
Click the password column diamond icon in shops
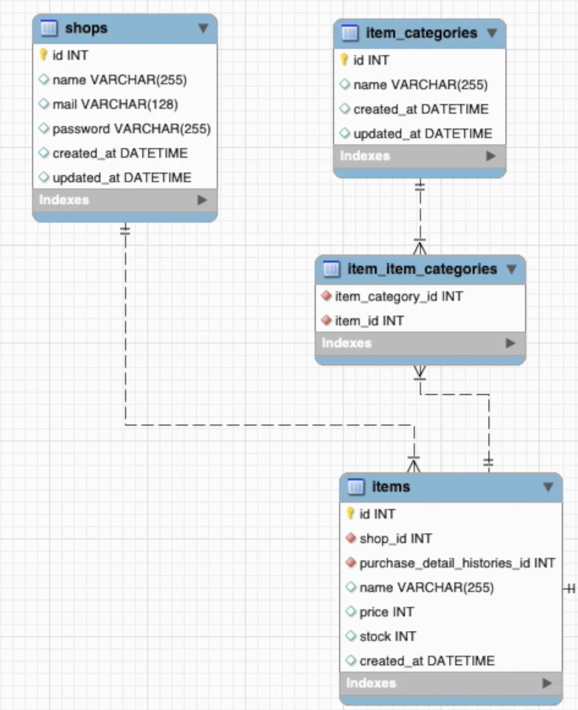[44, 128]
